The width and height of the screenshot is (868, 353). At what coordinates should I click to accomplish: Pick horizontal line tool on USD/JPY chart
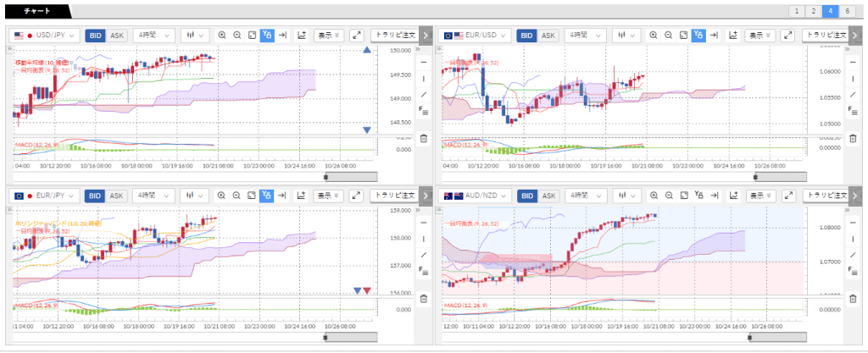click(x=425, y=62)
